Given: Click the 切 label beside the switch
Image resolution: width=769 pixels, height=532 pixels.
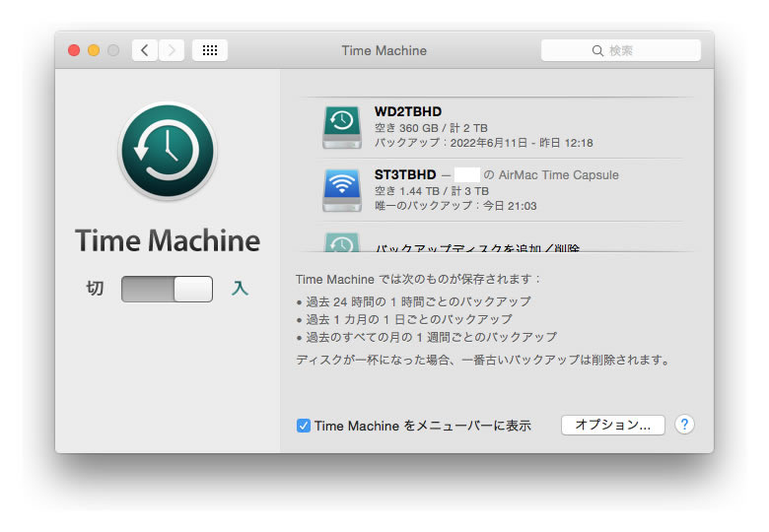Looking at the screenshot, I should click(x=95, y=289).
